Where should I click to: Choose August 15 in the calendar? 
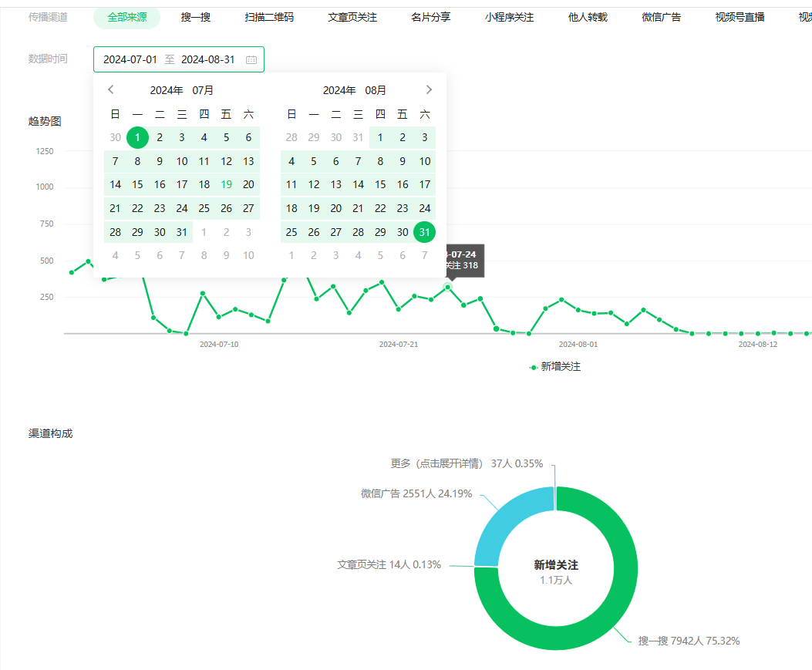pos(380,185)
